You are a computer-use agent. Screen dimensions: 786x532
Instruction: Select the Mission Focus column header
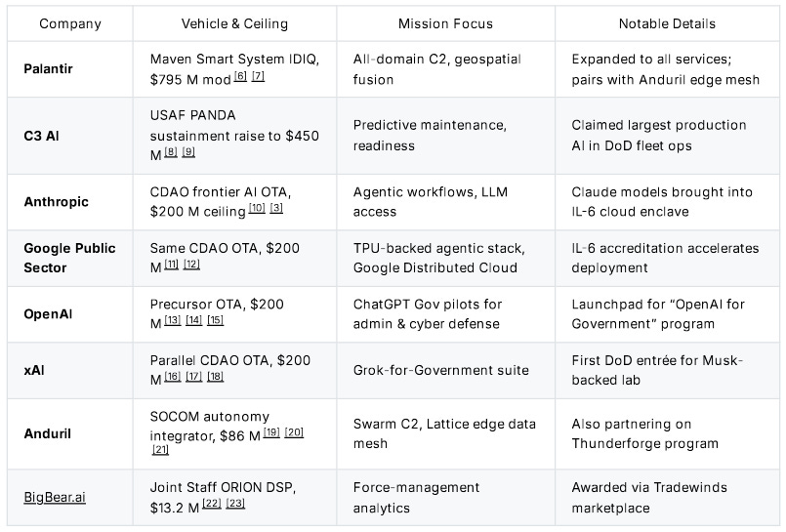click(x=445, y=23)
